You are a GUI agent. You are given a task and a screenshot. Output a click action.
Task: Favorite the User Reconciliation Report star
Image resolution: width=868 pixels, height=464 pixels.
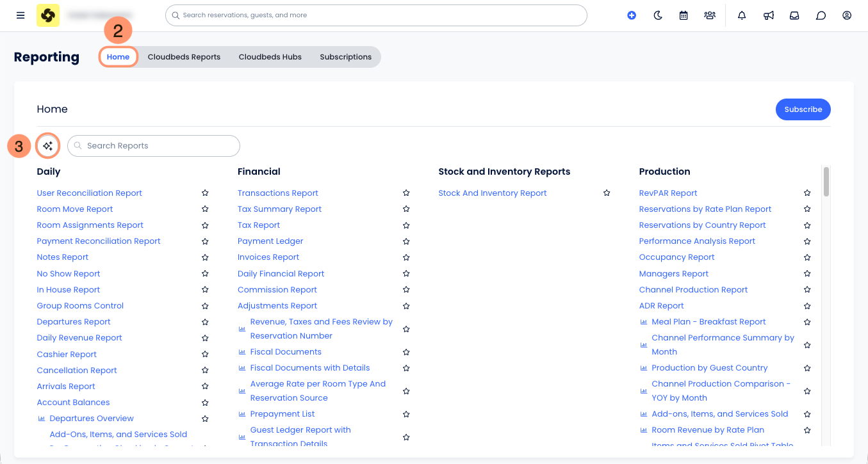205,193
